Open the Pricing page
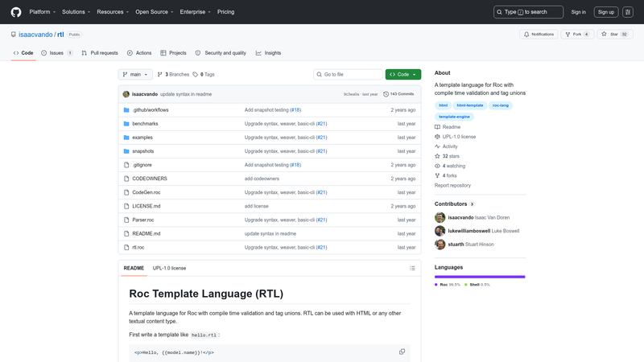Image resolution: width=644 pixels, height=362 pixels. point(226,12)
